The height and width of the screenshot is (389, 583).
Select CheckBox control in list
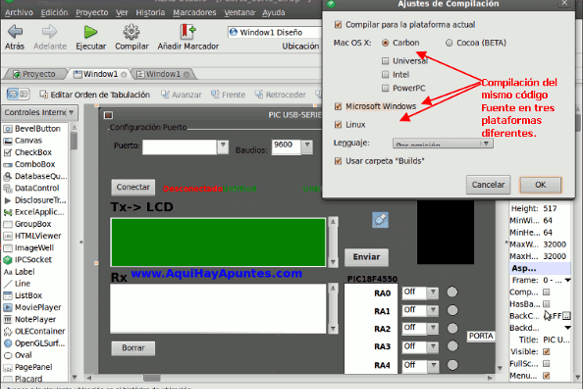(x=28, y=152)
